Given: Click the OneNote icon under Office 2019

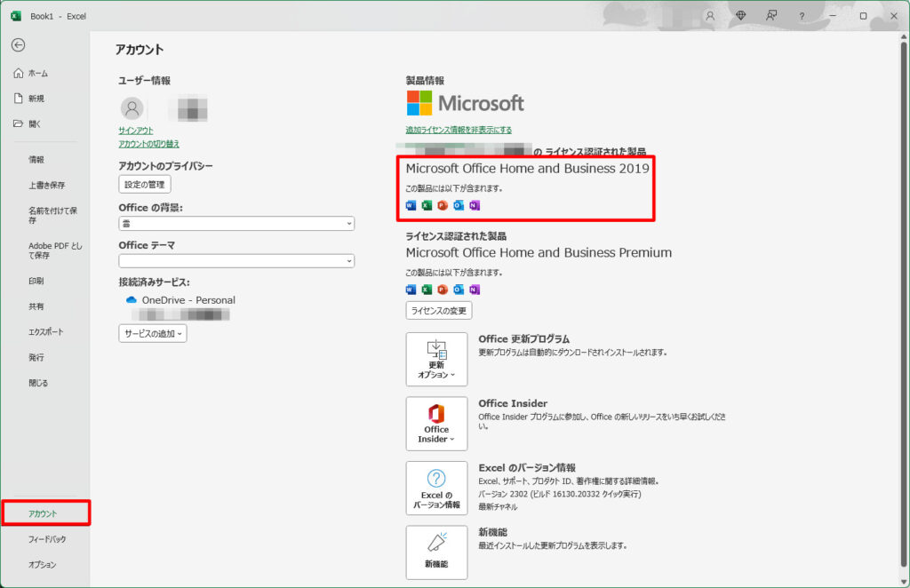Looking at the screenshot, I should pos(475,205).
